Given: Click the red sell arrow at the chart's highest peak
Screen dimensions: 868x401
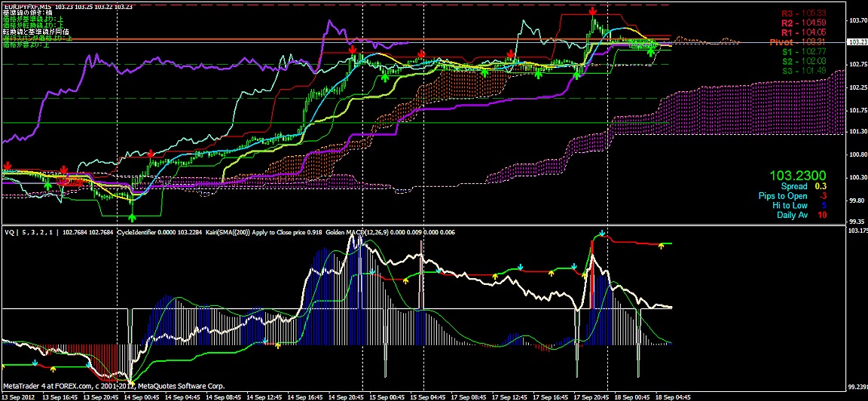Looking at the screenshot, I should [x=594, y=11].
